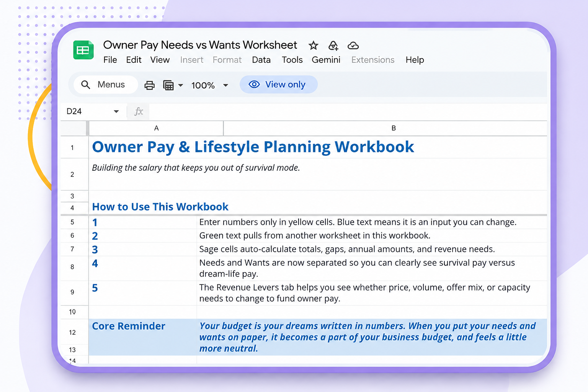This screenshot has width=588, height=392.
Task: Open the Extensions menu
Action: click(x=373, y=60)
